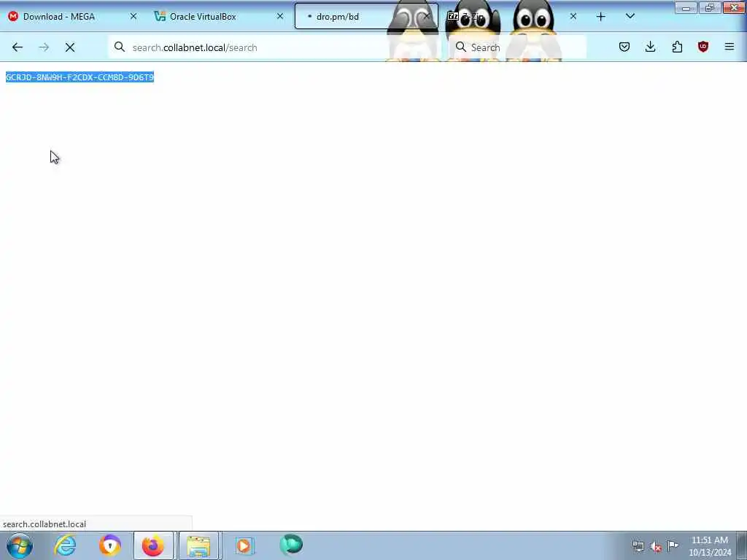Image resolution: width=747 pixels, height=560 pixels.
Task: Open the Action Center flag icon
Action: tap(673, 545)
